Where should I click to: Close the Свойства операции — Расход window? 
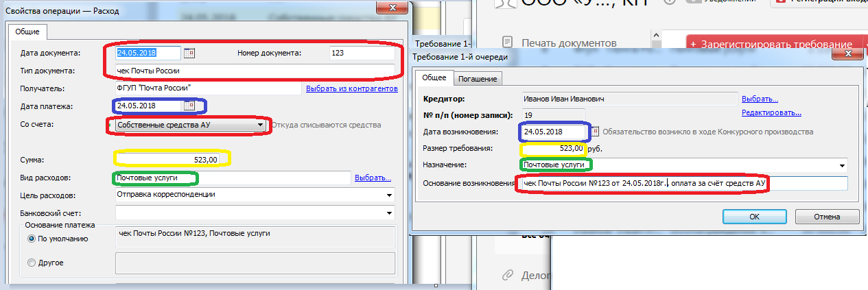[391, 8]
